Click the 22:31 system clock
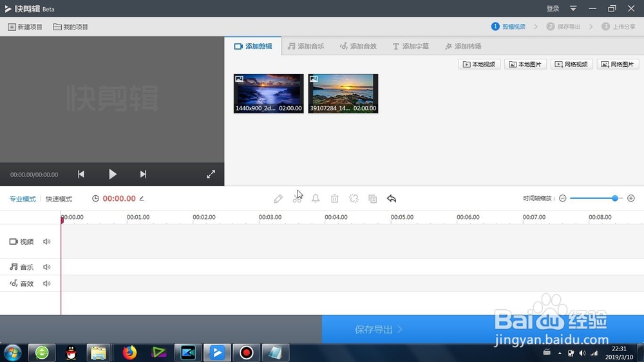Screen dimensions: 644x362 619,349
